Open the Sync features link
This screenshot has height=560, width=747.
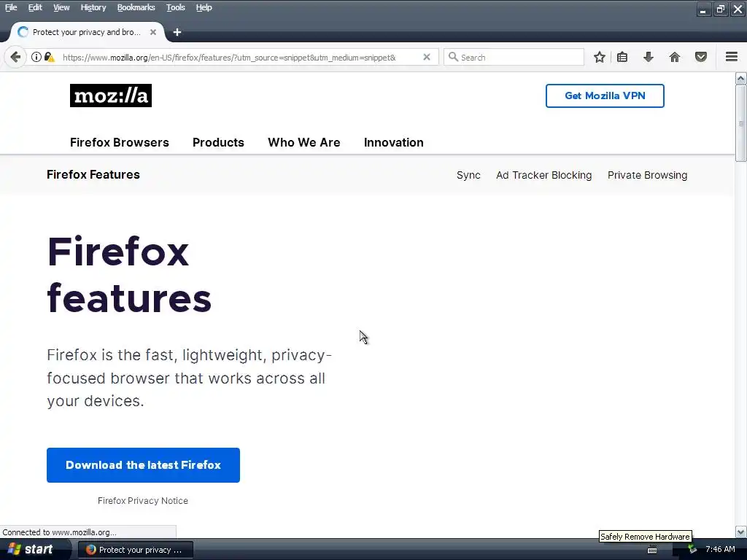pyautogui.click(x=468, y=175)
